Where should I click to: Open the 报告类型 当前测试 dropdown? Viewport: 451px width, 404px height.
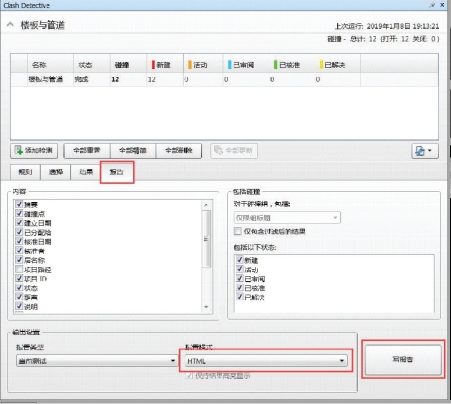97,361
